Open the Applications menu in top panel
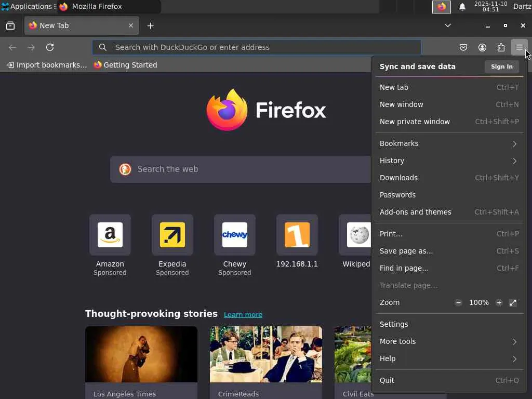 [29, 6]
